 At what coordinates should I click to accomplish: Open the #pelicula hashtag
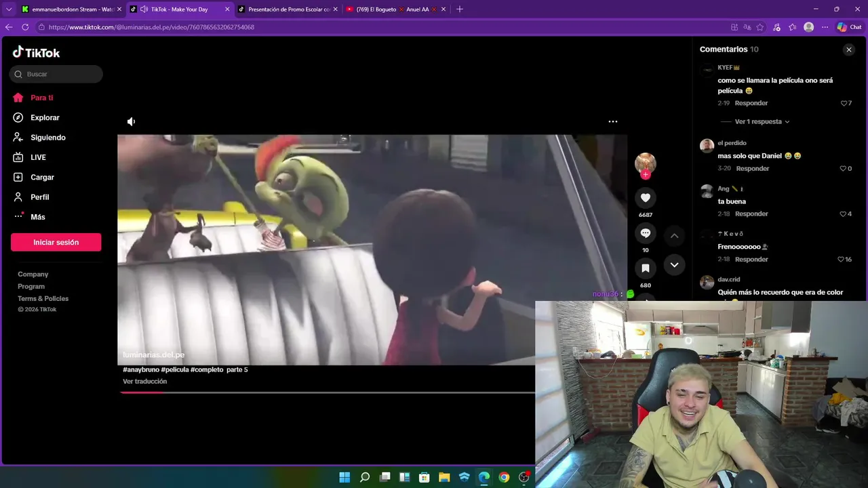point(175,369)
